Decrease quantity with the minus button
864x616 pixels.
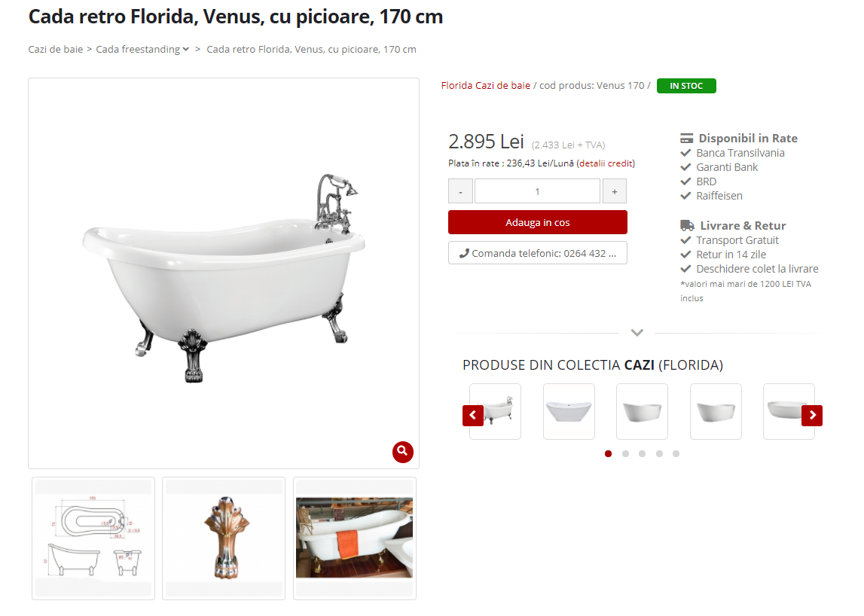pos(460,191)
